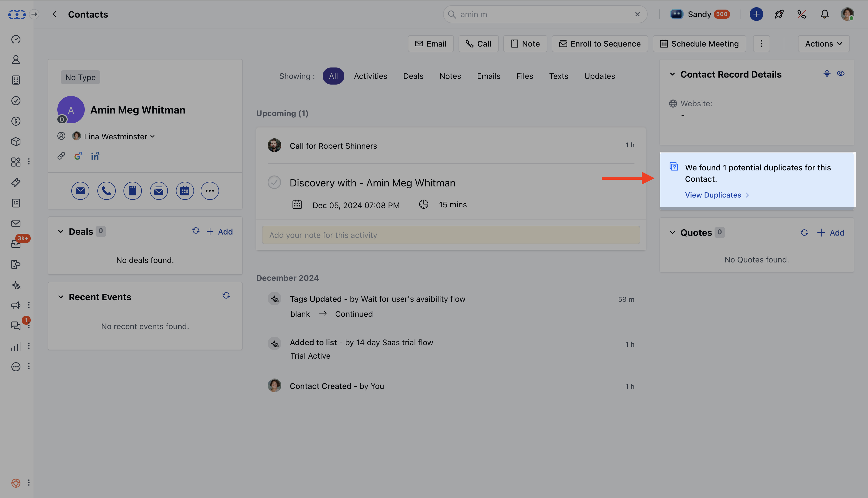This screenshot has height=498, width=868.
Task: Refresh the Recent Events panel
Action: coord(226,296)
